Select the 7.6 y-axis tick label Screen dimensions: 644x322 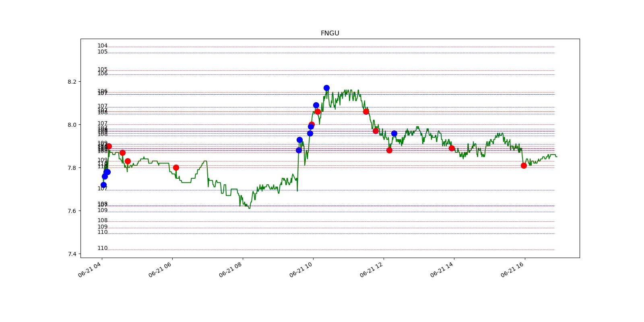click(72, 211)
